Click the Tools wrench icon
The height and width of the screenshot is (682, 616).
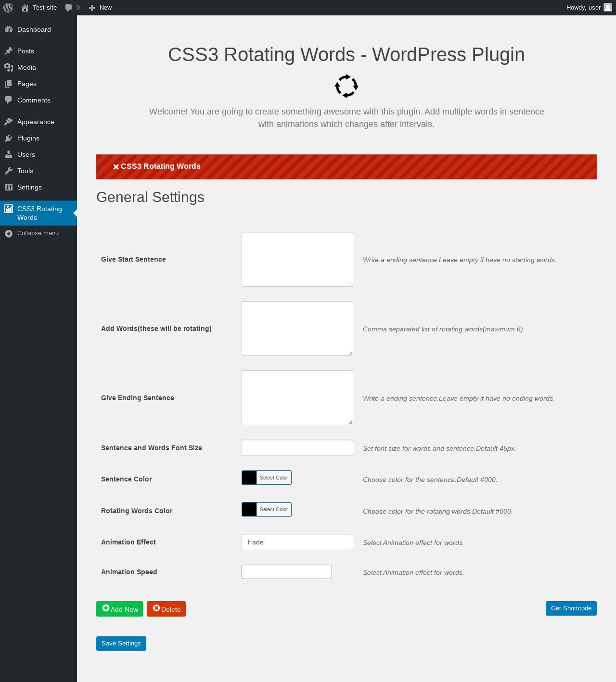tap(9, 171)
